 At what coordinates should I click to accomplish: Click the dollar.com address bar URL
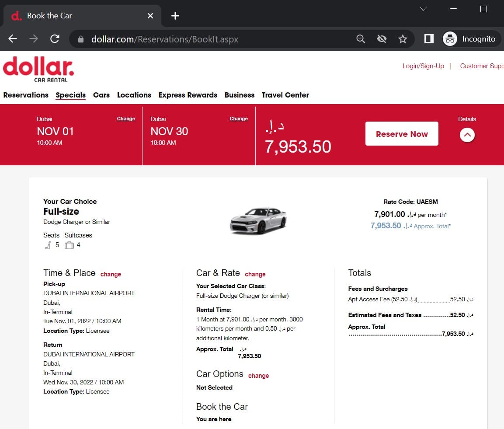pos(164,39)
